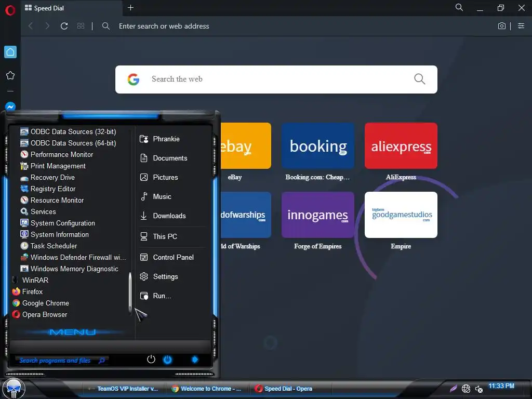Image resolution: width=532 pixels, height=399 pixels.
Task: Launch ODBC Data Sources (32-bit)
Action: pyautogui.click(x=68, y=131)
